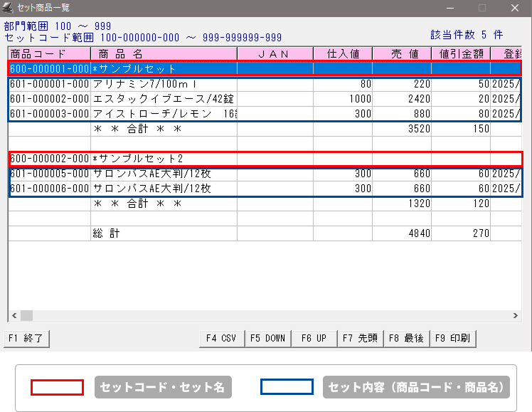Jump to last with F8 最後
The image size is (532, 412).
406,339
